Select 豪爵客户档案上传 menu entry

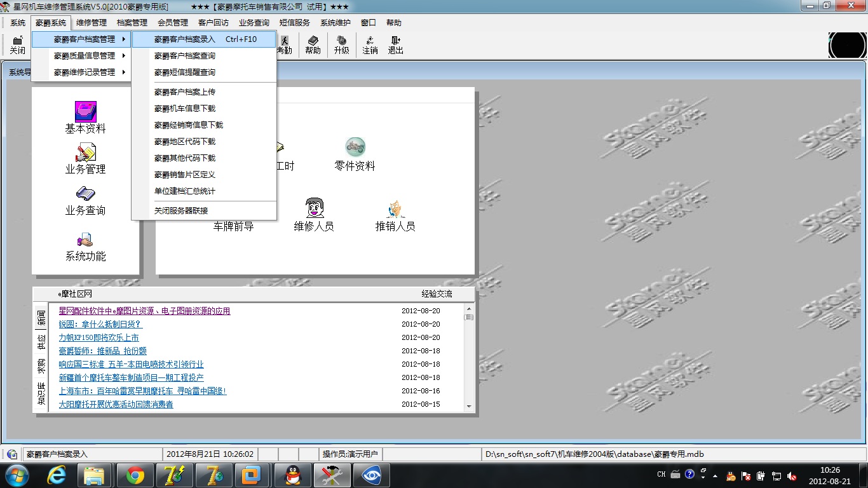click(x=204, y=91)
